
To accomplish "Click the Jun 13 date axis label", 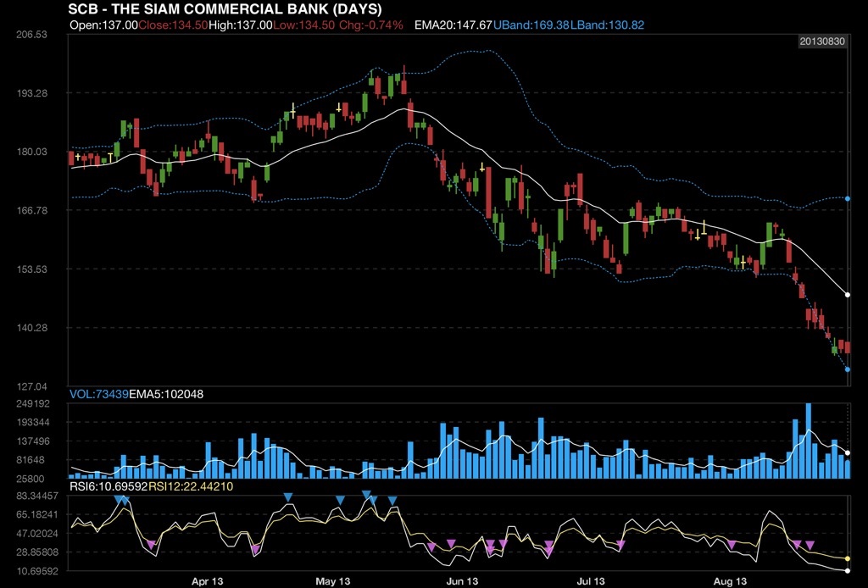I will pyautogui.click(x=462, y=581).
